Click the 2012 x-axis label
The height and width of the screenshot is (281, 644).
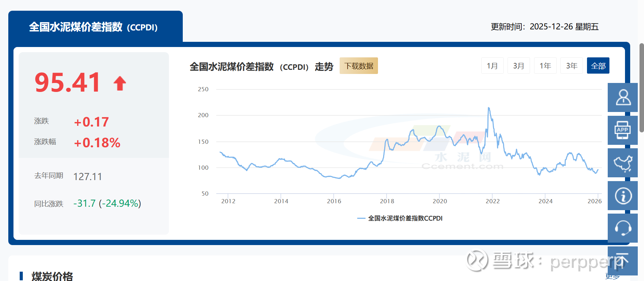[228, 201]
